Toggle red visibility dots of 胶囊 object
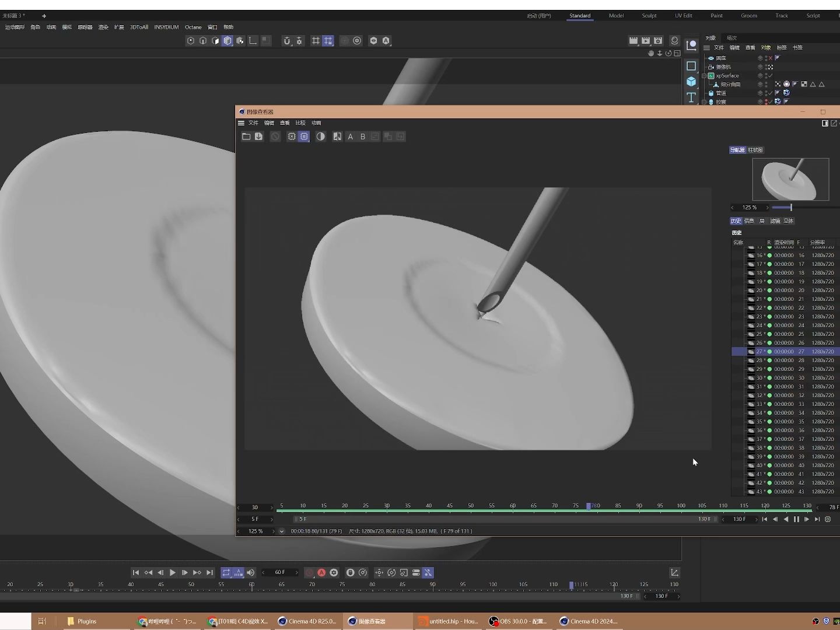The height and width of the screenshot is (630, 840). [x=766, y=102]
